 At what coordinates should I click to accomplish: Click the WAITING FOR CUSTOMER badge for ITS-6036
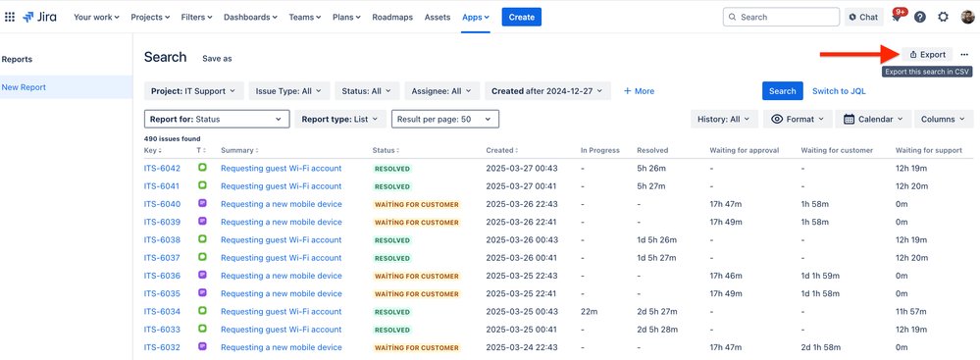pos(416,276)
